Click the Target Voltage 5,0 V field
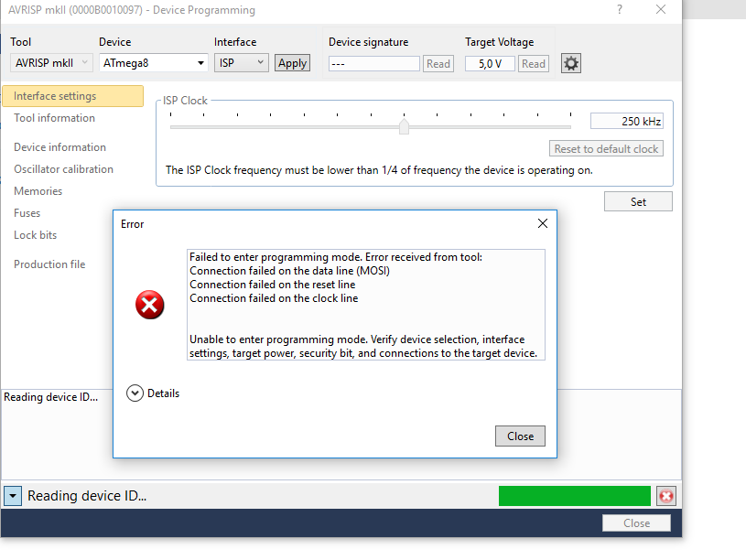The image size is (746, 560). 490,64
